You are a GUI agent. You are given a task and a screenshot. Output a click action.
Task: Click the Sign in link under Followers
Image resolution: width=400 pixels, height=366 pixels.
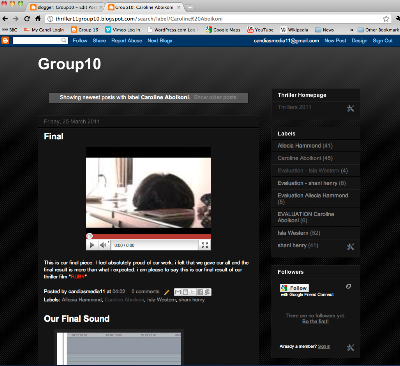coord(324,347)
